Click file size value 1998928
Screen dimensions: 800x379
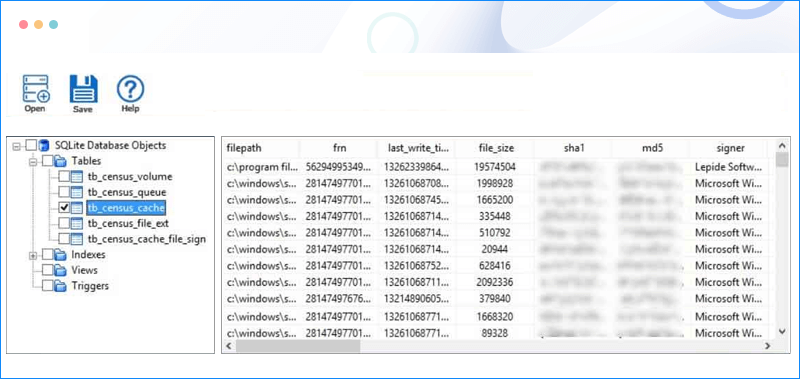495,183
